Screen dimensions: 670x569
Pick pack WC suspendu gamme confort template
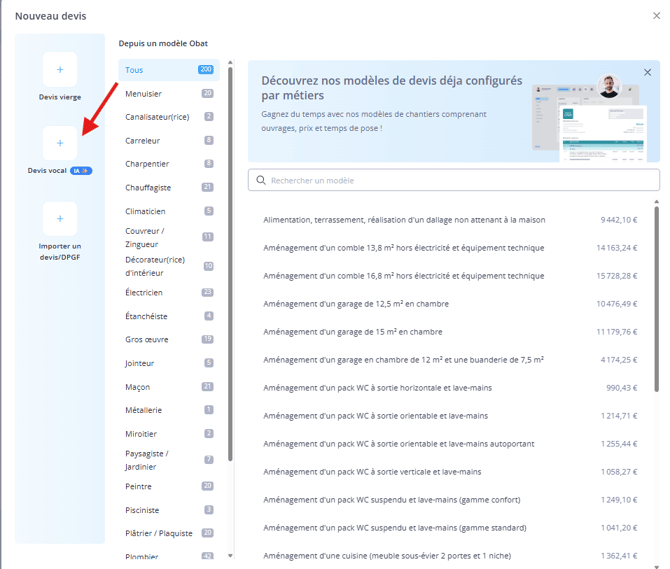[394, 500]
